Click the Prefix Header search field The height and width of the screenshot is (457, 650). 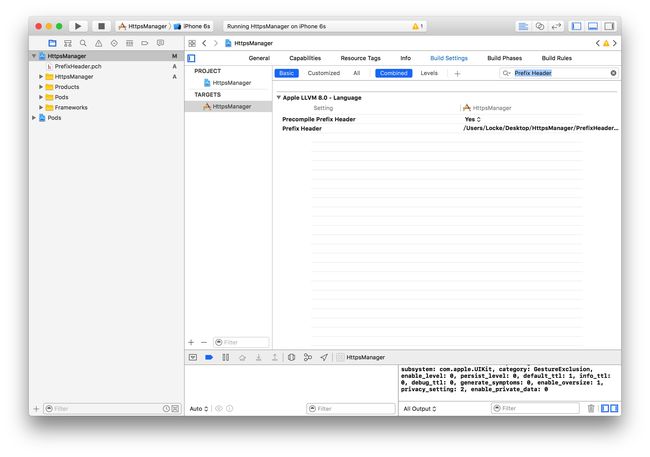point(559,73)
